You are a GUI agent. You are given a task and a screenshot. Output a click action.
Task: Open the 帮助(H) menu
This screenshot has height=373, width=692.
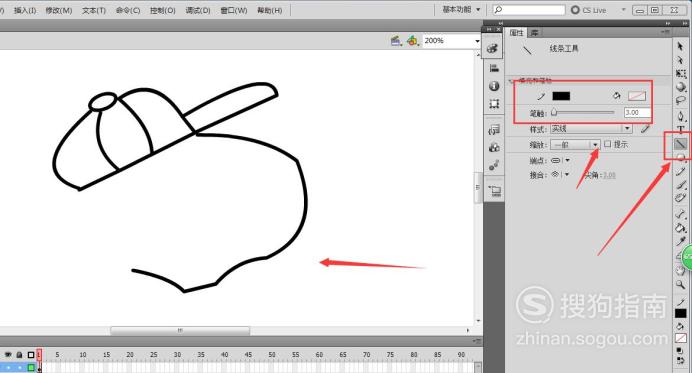click(269, 10)
